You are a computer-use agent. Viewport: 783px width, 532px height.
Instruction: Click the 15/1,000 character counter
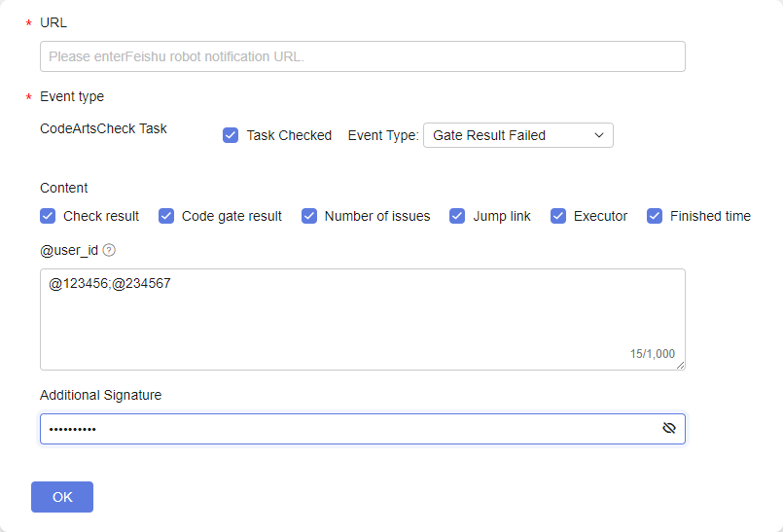(x=652, y=354)
